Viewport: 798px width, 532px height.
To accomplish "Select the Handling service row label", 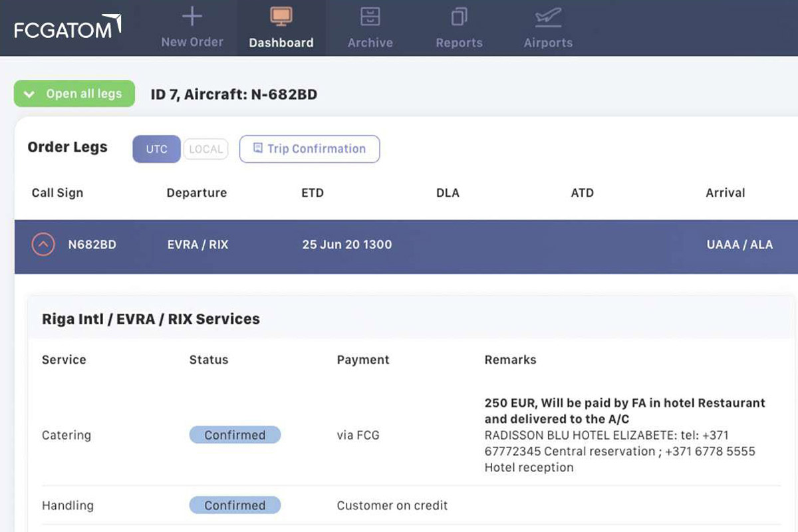I will click(x=68, y=506).
